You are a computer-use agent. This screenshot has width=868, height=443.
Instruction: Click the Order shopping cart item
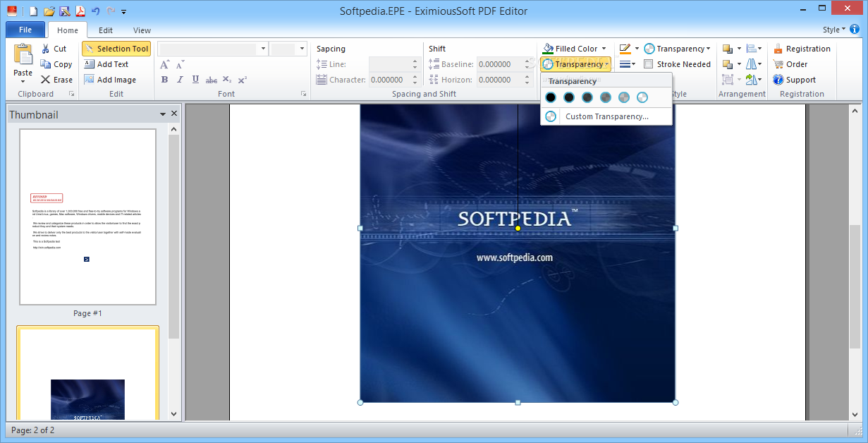(790, 64)
